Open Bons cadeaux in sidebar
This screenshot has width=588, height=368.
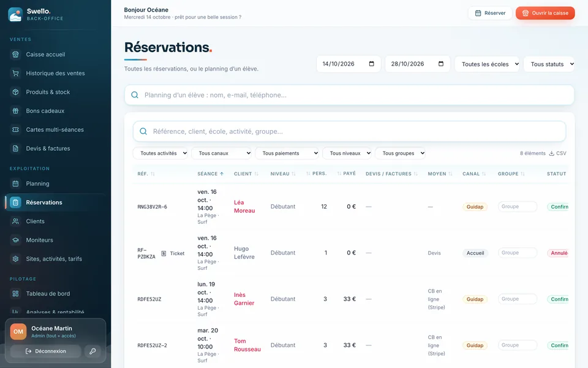tap(56, 111)
